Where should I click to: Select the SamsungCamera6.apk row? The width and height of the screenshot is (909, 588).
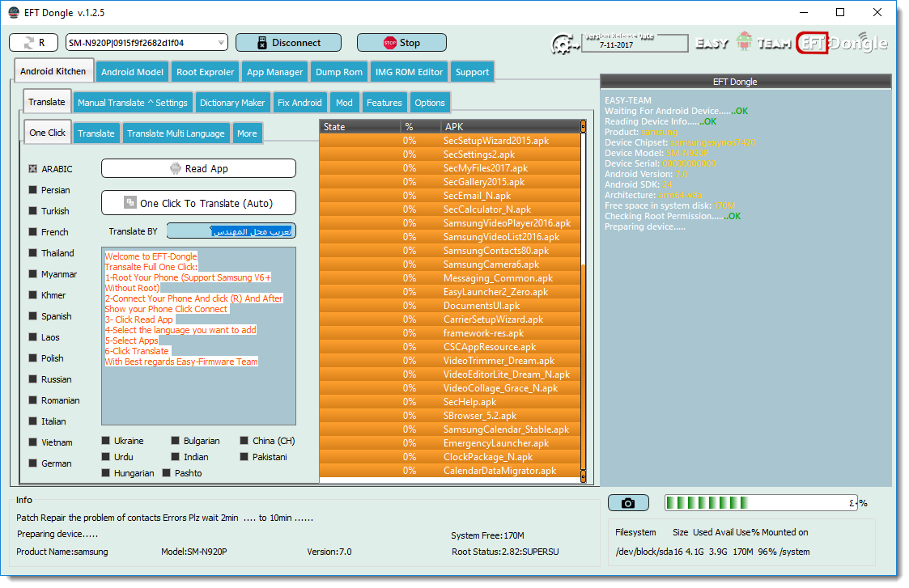(x=450, y=264)
